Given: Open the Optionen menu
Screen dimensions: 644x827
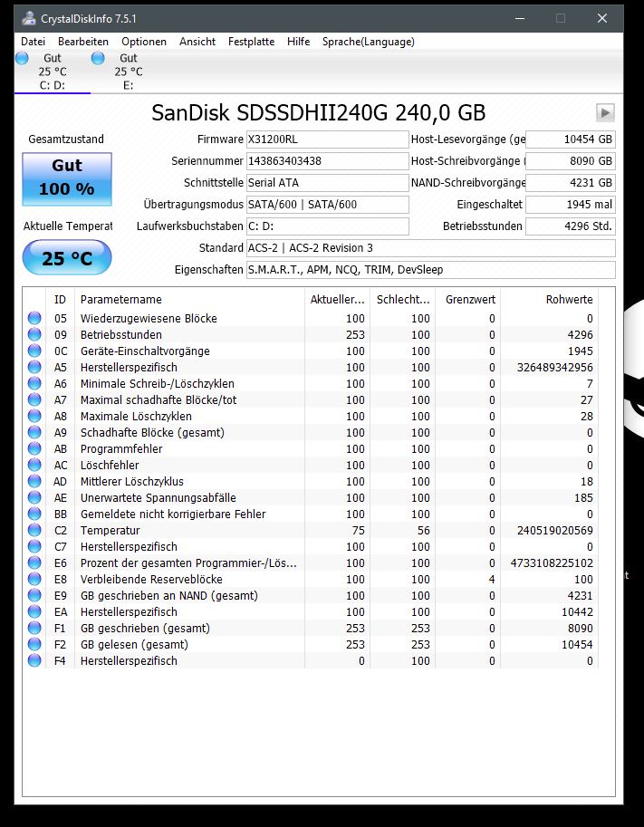Looking at the screenshot, I should 144,42.
